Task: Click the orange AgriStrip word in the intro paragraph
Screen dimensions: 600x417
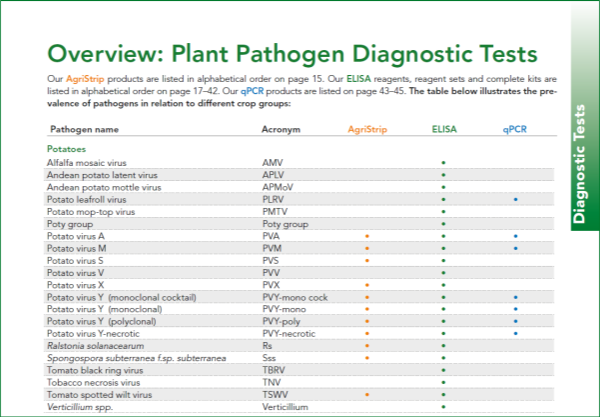Action: click(85, 79)
